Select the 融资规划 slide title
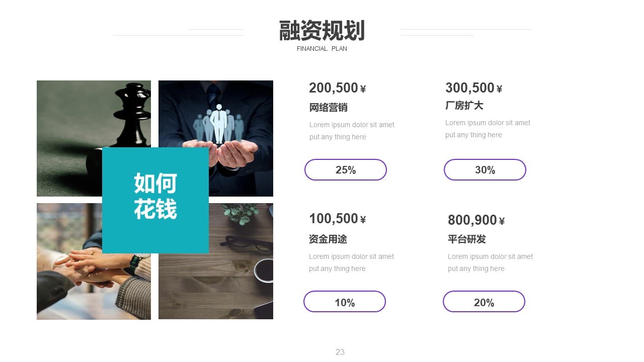 [x=322, y=31]
